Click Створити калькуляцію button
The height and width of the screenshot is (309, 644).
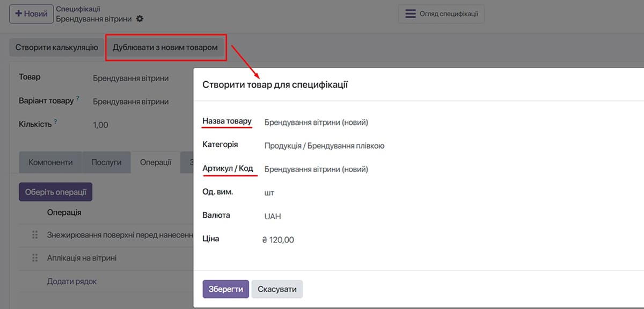(x=56, y=47)
